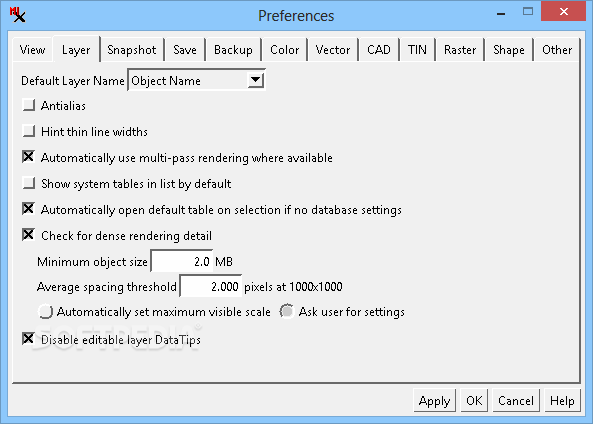The height and width of the screenshot is (424, 593).
Task: Go to the Other tab
Action: [x=557, y=50]
